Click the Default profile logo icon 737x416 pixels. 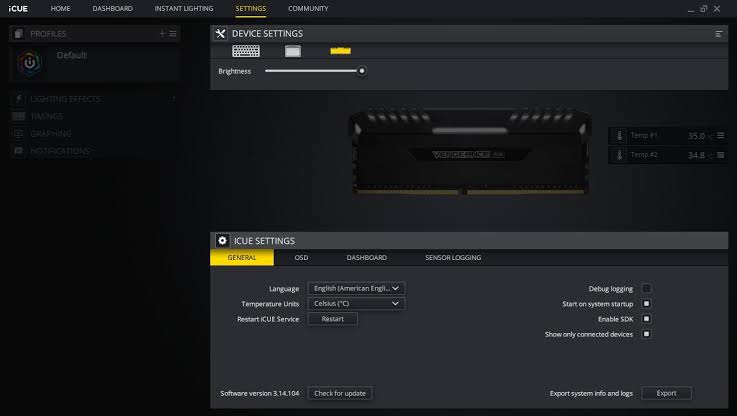point(30,63)
